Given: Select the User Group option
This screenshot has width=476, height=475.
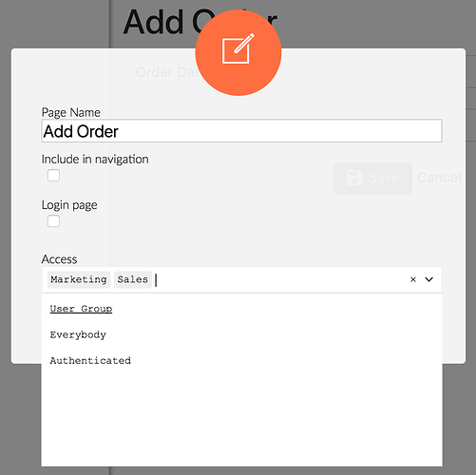Looking at the screenshot, I should coord(81,309).
